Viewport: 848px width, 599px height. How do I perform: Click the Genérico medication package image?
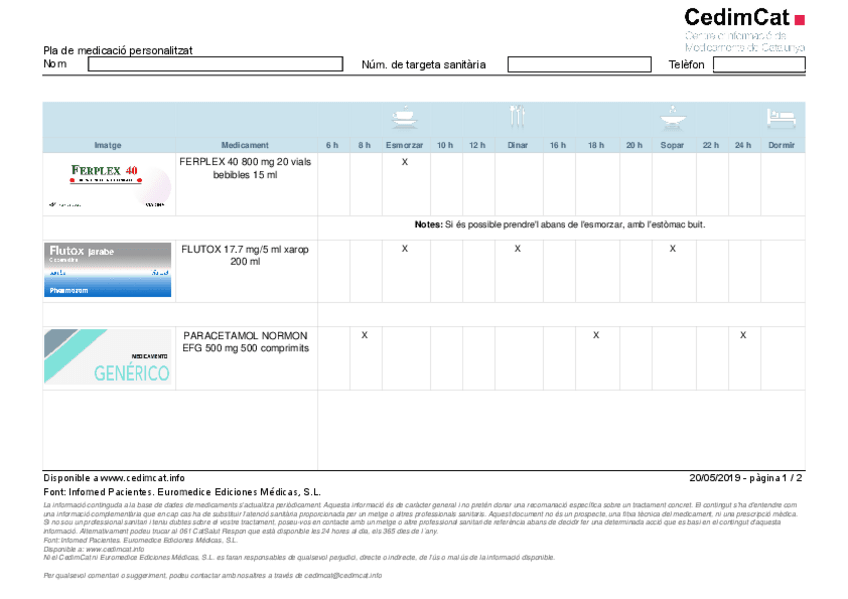(x=108, y=356)
